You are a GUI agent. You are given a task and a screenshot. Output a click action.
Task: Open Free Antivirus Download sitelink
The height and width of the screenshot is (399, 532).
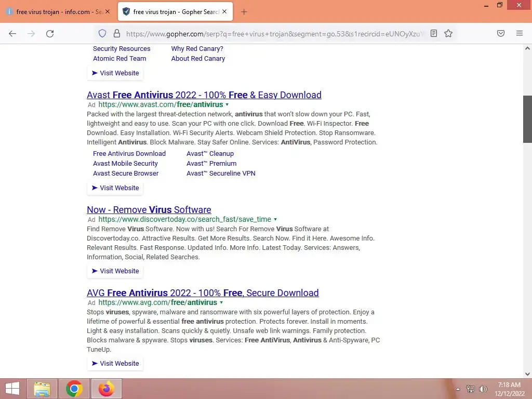129,153
